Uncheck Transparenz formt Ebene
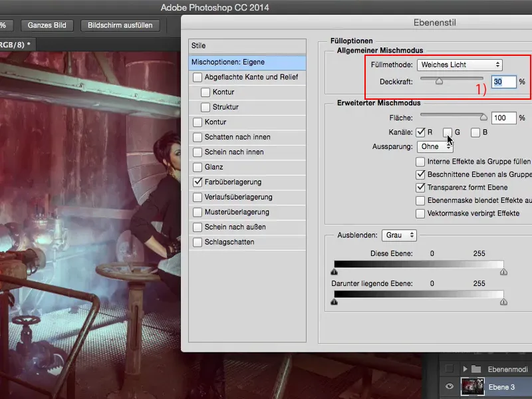 click(x=420, y=188)
